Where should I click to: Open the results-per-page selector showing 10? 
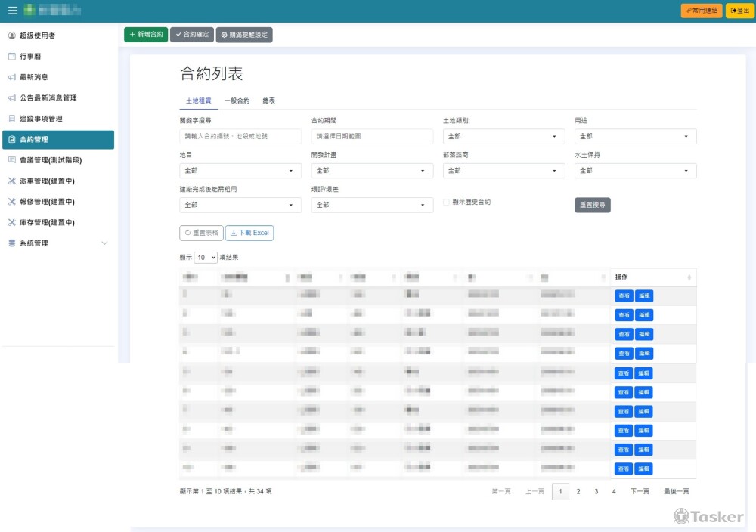[206, 258]
